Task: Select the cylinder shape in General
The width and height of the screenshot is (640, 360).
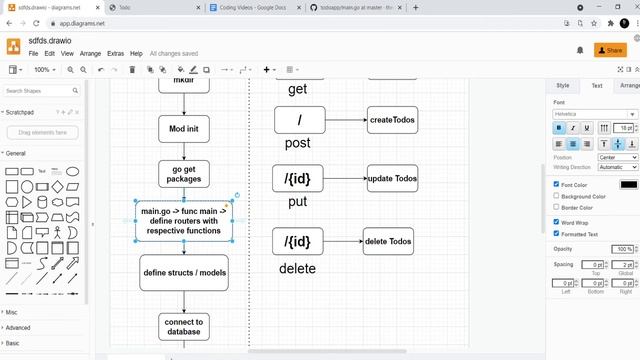Action: click(42, 202)
